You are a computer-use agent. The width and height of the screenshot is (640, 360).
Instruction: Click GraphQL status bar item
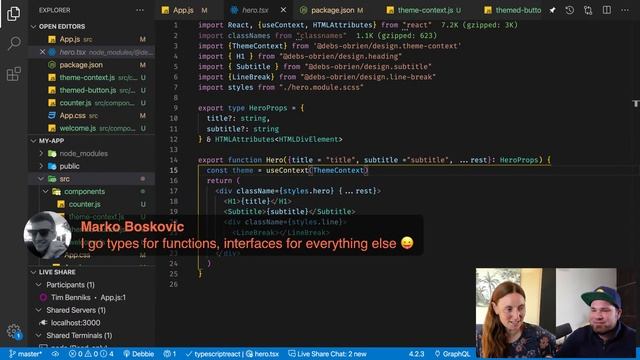(x=452, y=354)
